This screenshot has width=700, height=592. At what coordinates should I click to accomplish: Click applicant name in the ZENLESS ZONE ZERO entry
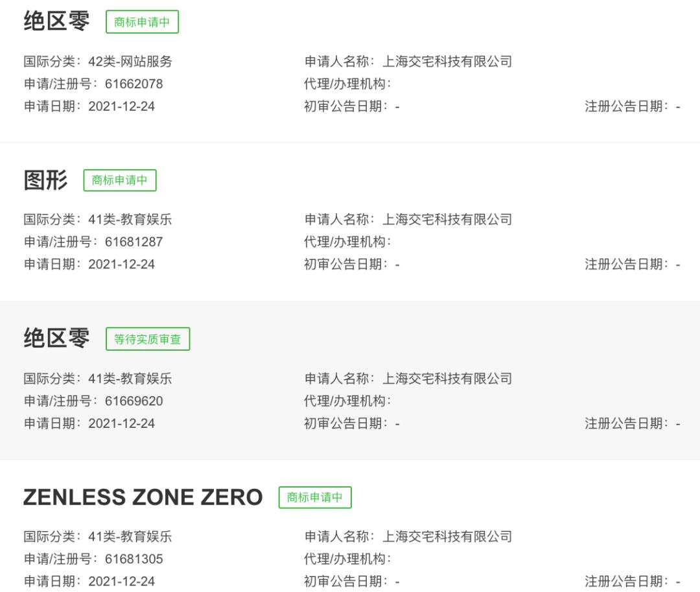(447, 537)
